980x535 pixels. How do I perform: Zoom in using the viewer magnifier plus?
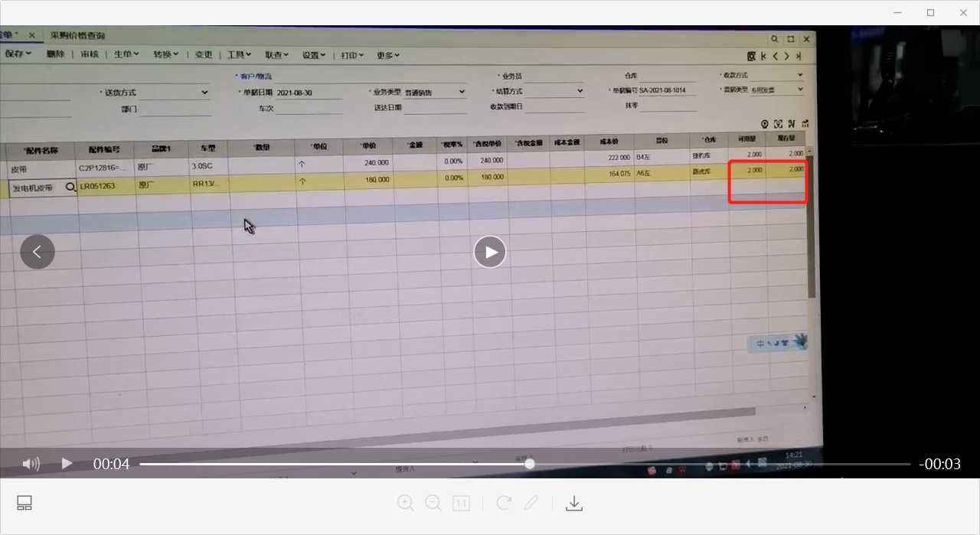click(406, 503)
